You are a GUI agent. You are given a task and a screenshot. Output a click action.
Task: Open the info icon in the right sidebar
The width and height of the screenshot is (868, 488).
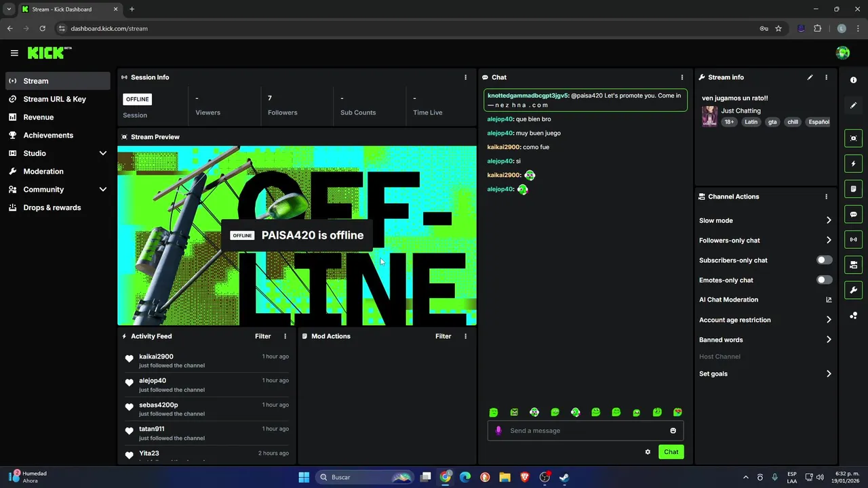click(x=853, y=80)
